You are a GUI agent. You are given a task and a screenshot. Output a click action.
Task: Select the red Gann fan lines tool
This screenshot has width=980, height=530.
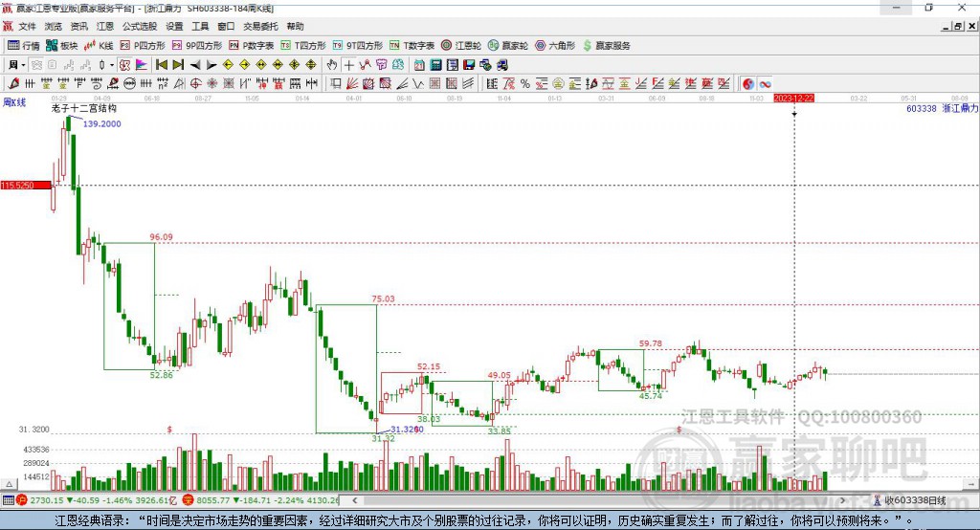pos(352,84)
